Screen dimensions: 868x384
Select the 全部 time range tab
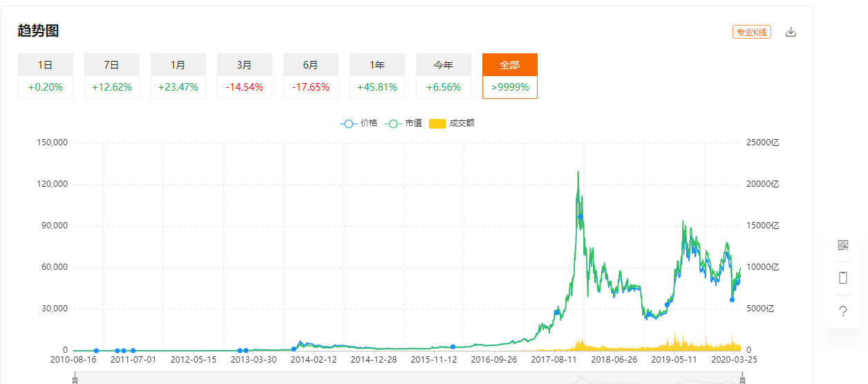(510, 64)
